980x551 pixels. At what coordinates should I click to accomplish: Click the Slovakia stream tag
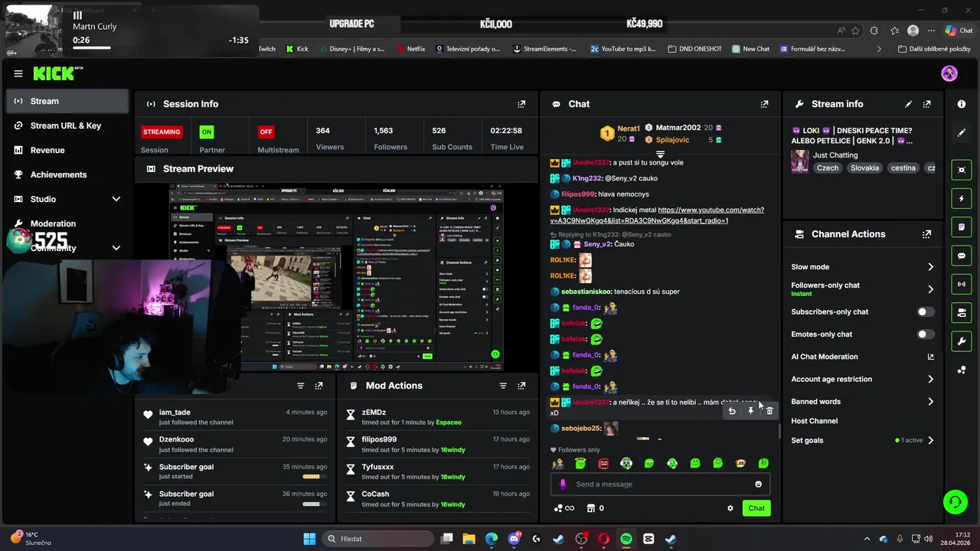pyautogui.click(x=864, y=168)
